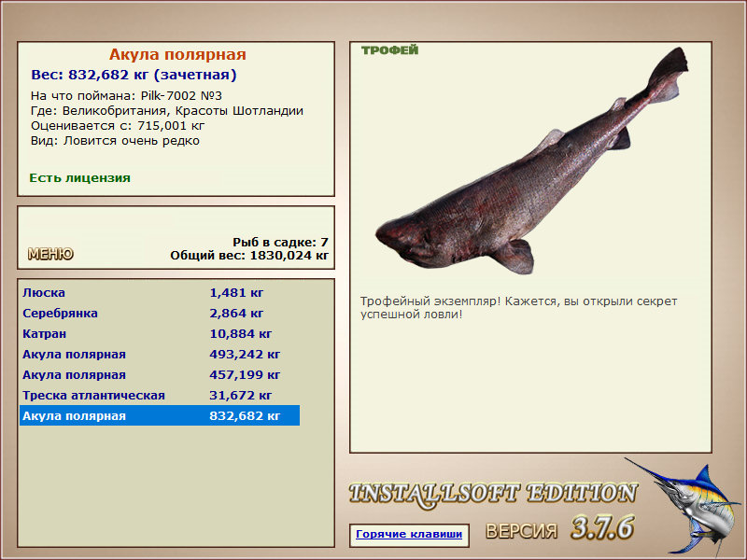Select Акула полярная 493,242 кг row
Image resolution: width=747 pixels, height=560 pixels.
pos(160,355)
